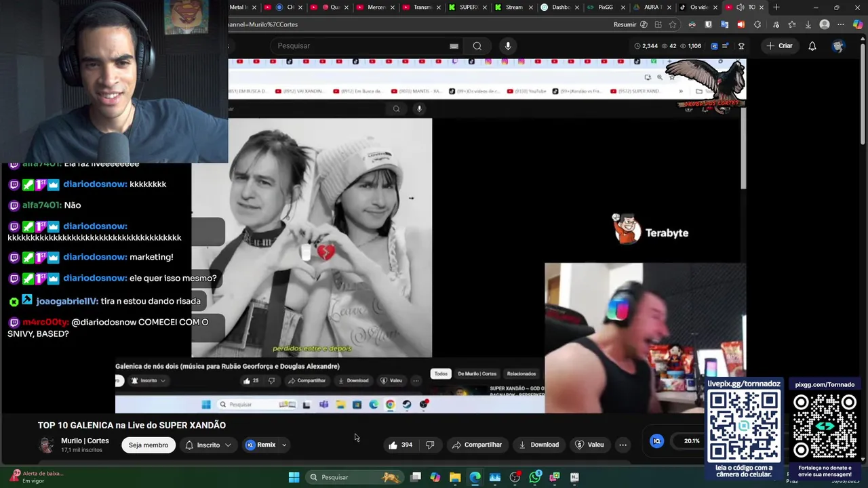Click chat message 'tira n estou dando risada'
The image size is (868, 488).
point(151,301)
